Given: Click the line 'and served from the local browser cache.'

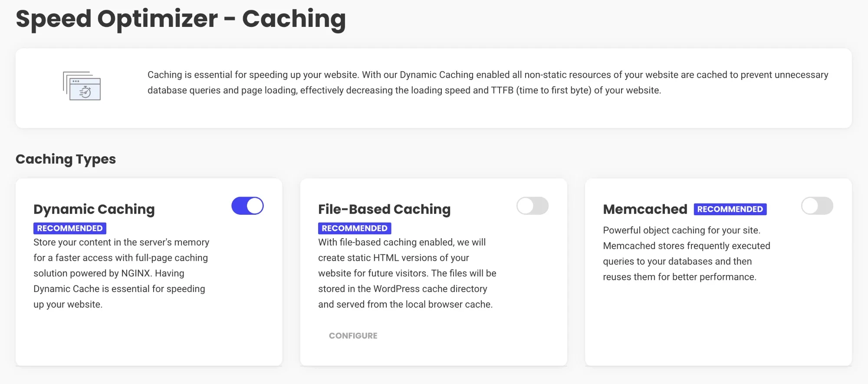Looking at the screenshot, I should click(x=405, y=305).
